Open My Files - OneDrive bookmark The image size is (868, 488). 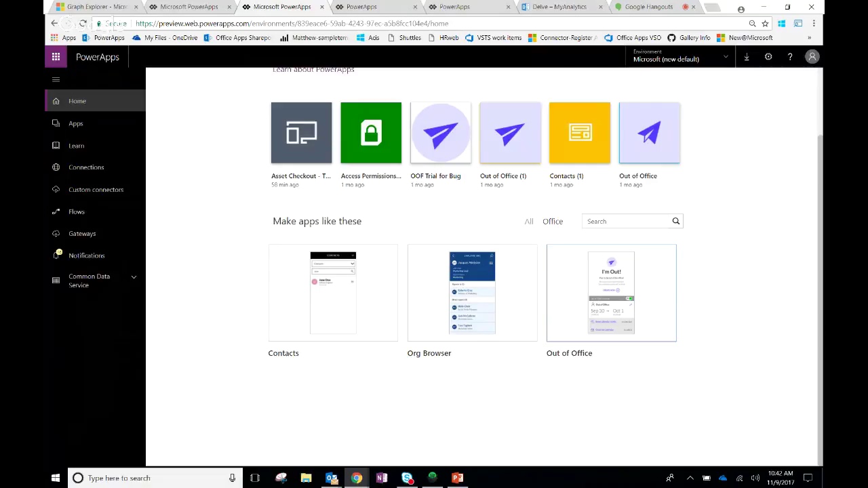click(x=165, y=38)
